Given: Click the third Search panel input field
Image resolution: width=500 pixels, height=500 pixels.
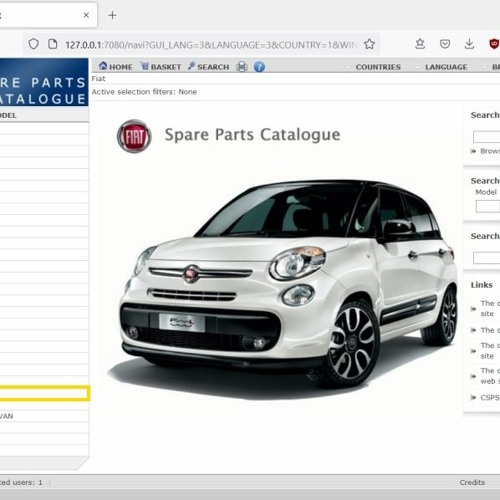Looking at the screenshot, I should pos(486,258).
